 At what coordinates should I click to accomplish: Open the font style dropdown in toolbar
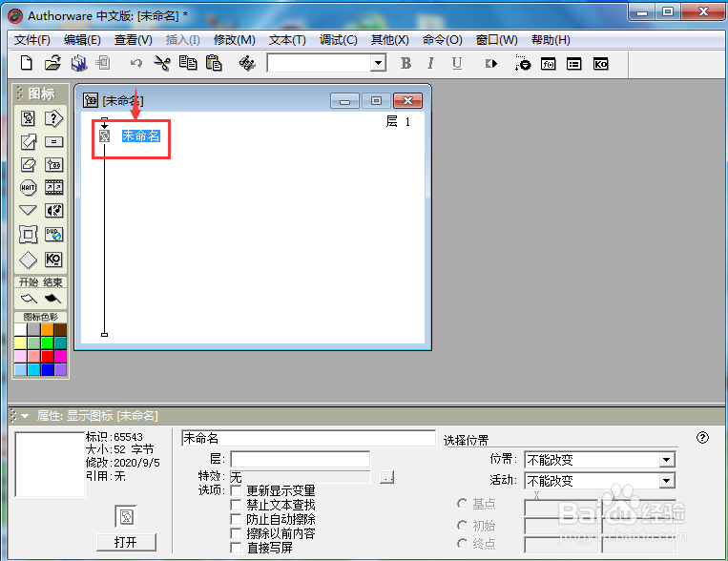379,63
